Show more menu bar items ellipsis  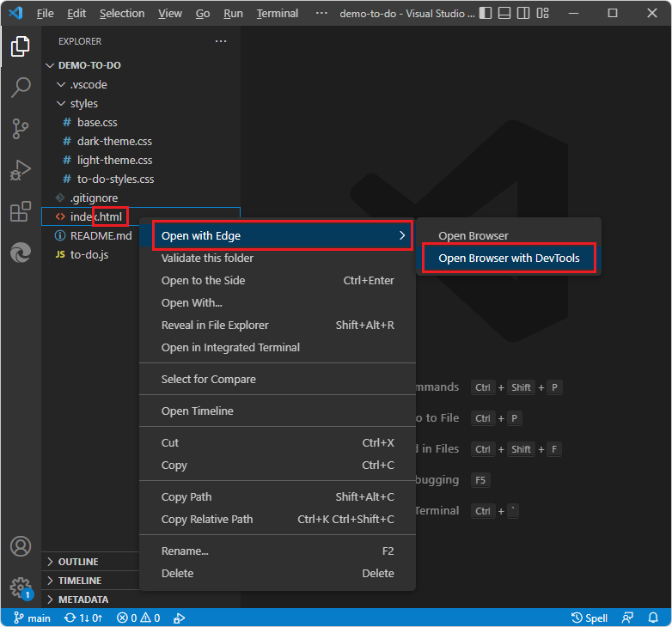point(321,13)
